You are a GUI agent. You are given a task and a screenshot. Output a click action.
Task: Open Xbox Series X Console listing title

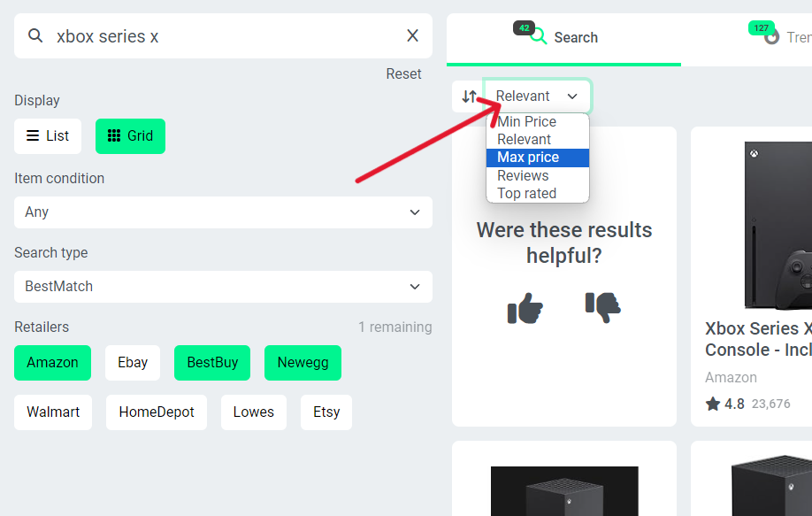[x=758, y=339]
